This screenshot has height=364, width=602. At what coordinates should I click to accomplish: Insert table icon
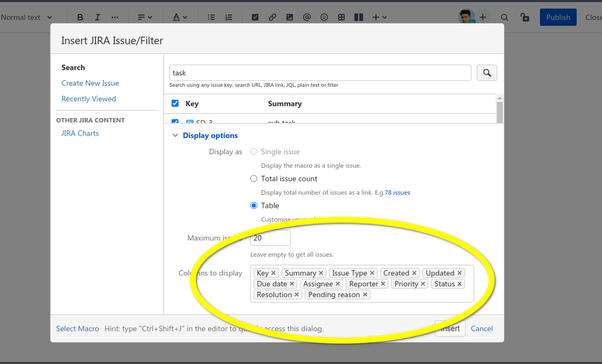pos(341,17)
